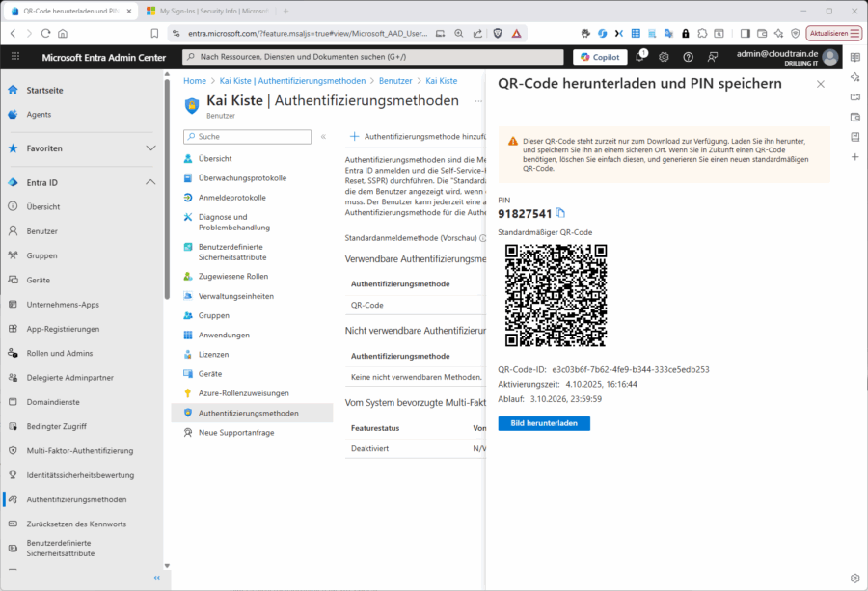Image resolution: width=868 pixels, height=591 pixels.
Task: Click the Brave Shields icon in address bar
Action: (x=498, y=33)
